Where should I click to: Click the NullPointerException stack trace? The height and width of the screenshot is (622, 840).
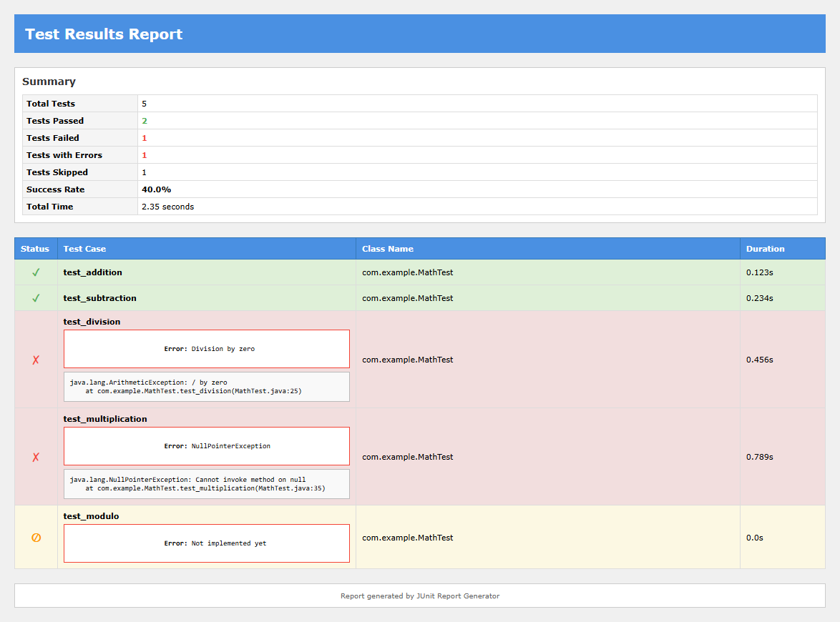207,484
